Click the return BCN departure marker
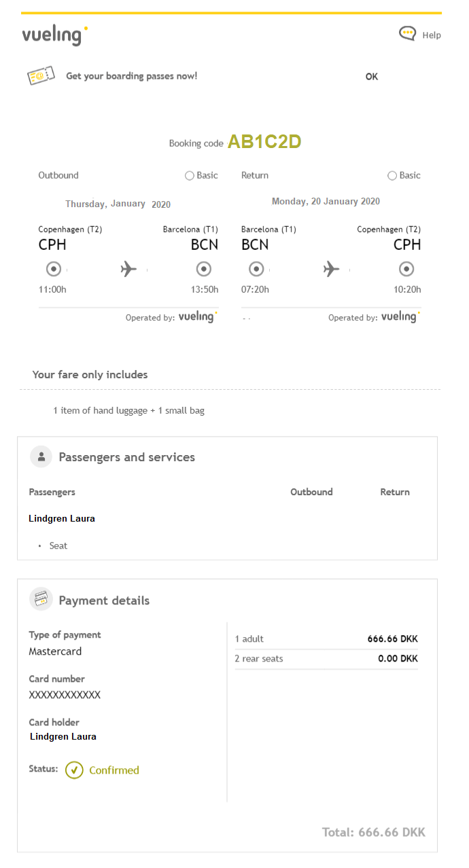The image size is (469, 868). click(256, 269)
